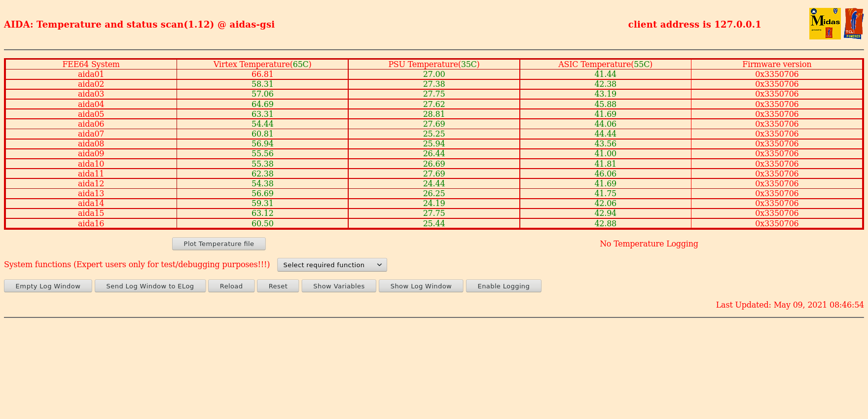The image size is (868, 419).
Task: Click the Plot Temperature file button
Action: tap(219, 244)
